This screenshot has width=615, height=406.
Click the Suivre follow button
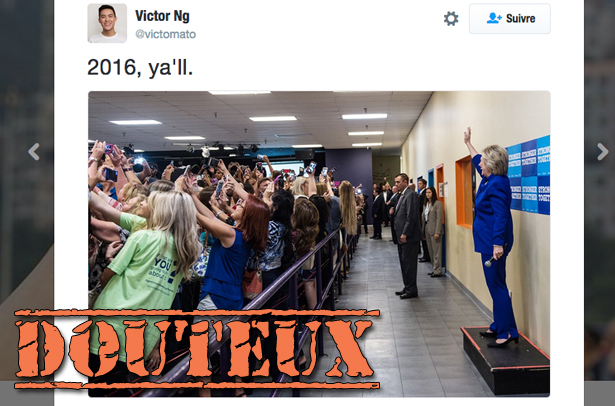[509, 18]
